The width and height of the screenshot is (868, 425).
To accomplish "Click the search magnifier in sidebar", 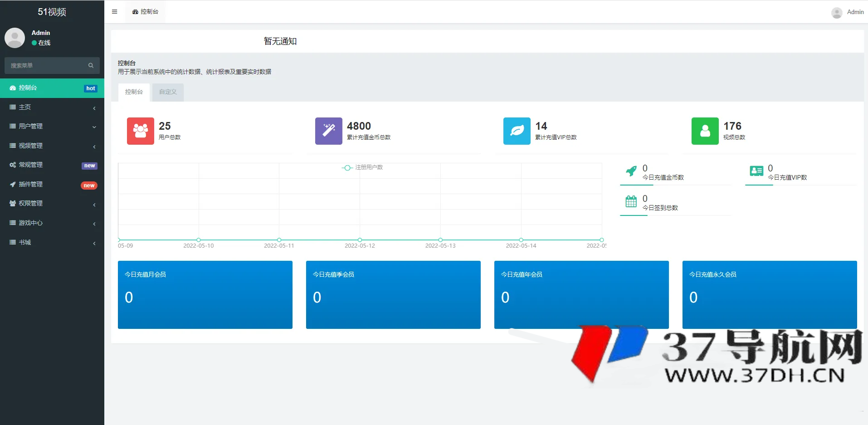I will pos(91,65).
